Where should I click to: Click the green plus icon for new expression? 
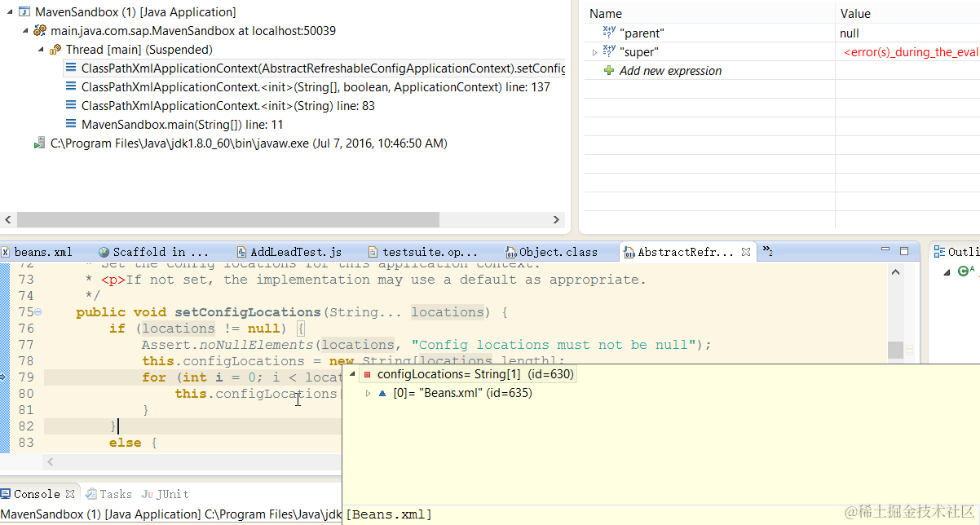[609, 71]
